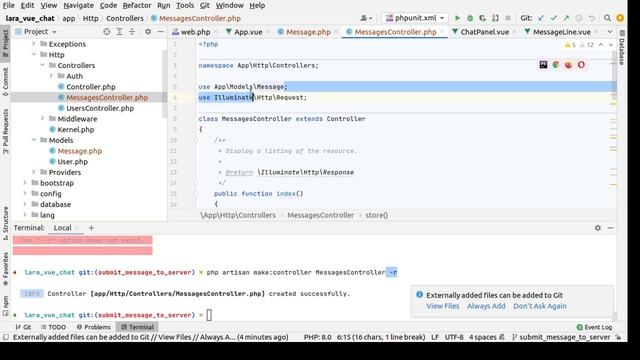Screen dimensions: 640x360
Task: Open file in Firefox browser icon
Action: (x=569, y=64)
